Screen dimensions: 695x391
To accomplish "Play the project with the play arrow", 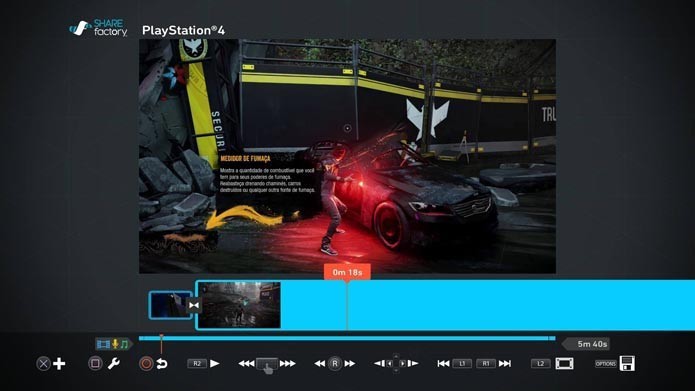I will (x=215, y=364).
